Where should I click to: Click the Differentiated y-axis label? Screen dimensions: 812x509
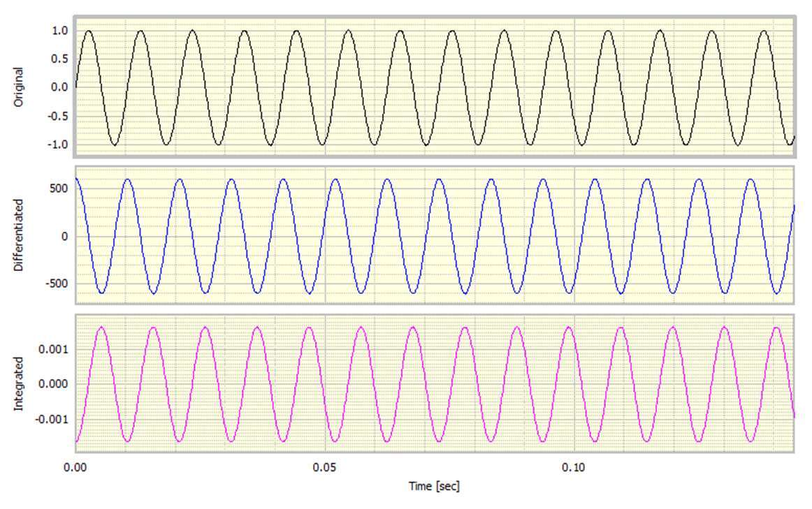coord(19,235)
